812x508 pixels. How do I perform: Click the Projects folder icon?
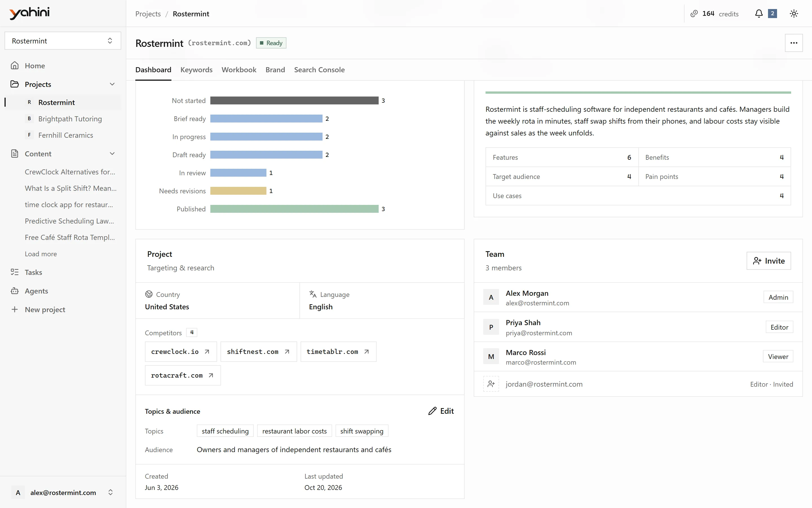(x=14, y=84)
